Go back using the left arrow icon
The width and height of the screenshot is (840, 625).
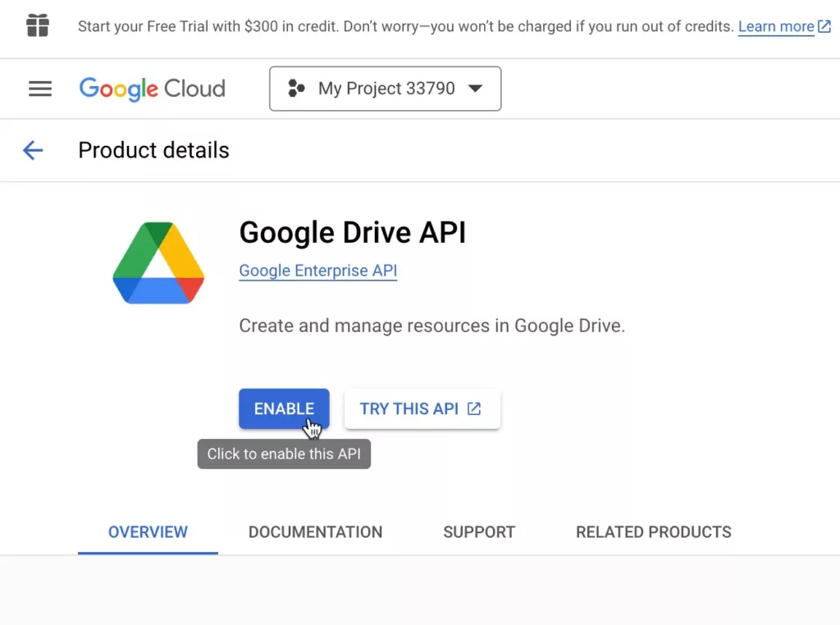tap(33, 150)
